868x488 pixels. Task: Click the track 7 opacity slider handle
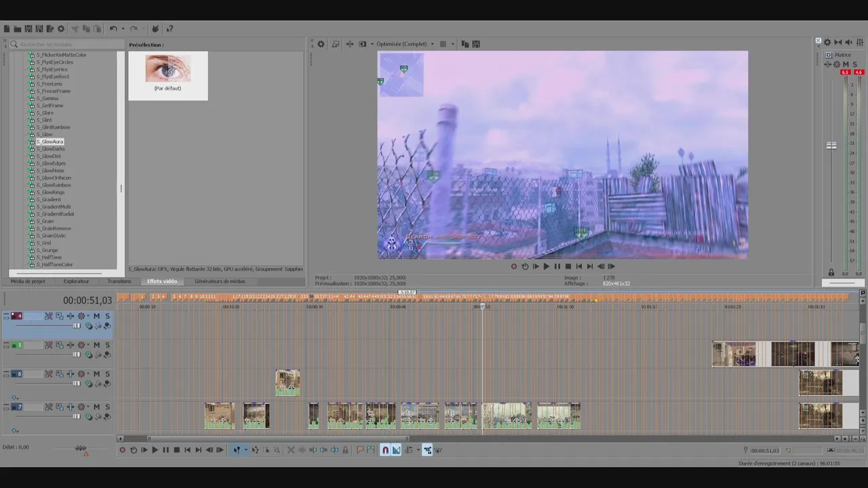tap(77, 416)
